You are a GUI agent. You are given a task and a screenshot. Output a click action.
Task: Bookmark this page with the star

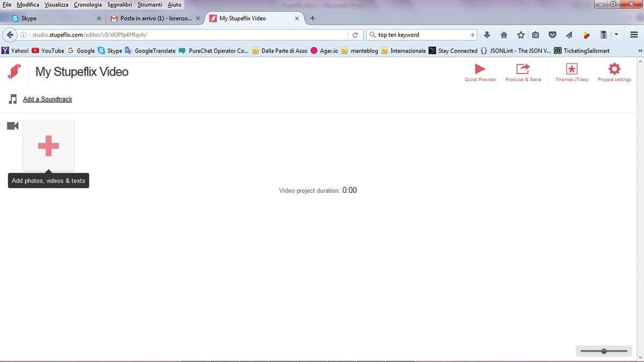point(521,35)
